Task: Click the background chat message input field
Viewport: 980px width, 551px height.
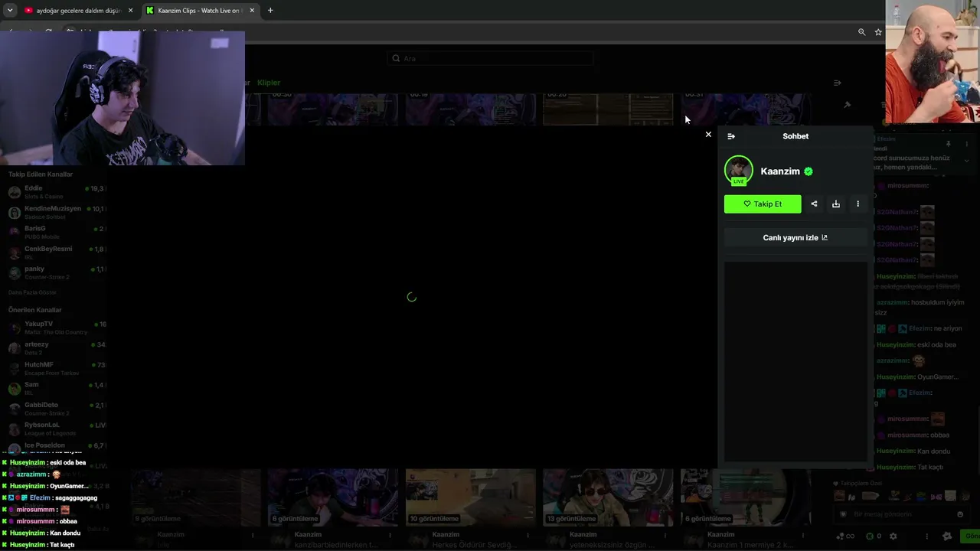Action: [900, 514]
